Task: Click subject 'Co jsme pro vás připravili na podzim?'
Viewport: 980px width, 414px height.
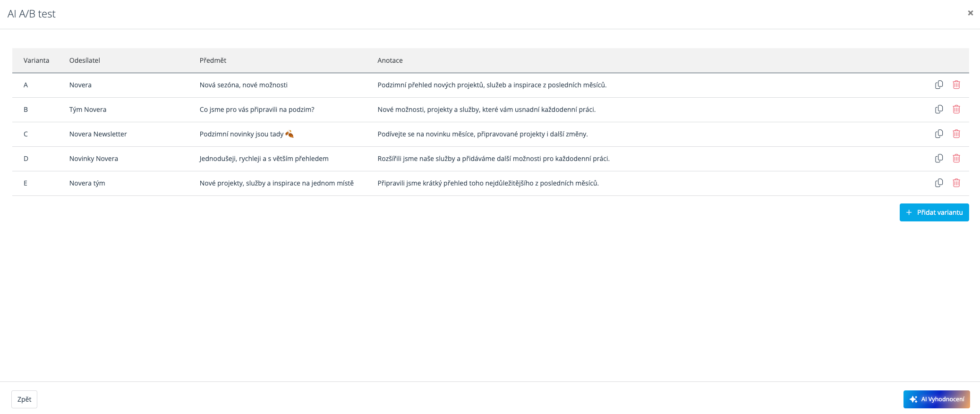Action: (257, 110)
